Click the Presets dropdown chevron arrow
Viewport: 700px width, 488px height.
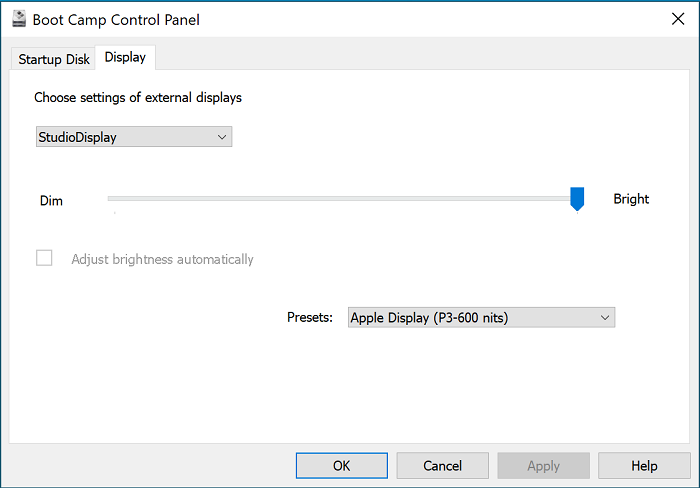[x=604, y=318]
